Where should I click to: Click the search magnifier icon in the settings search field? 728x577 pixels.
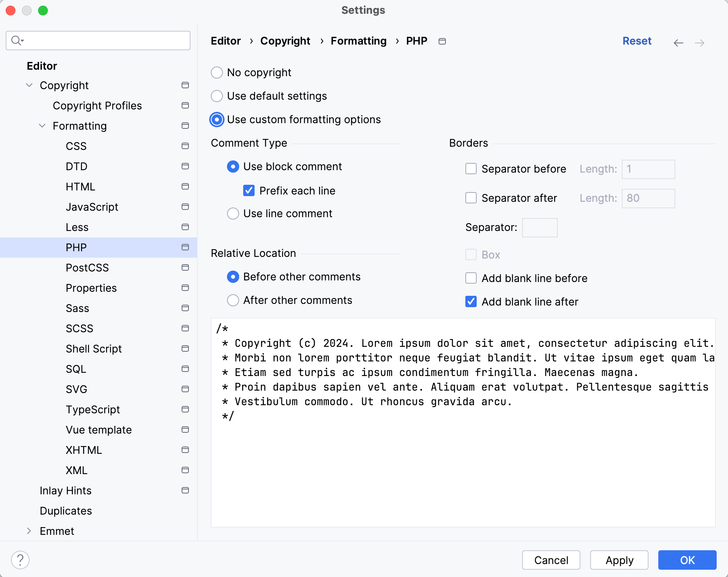(17, 41)
